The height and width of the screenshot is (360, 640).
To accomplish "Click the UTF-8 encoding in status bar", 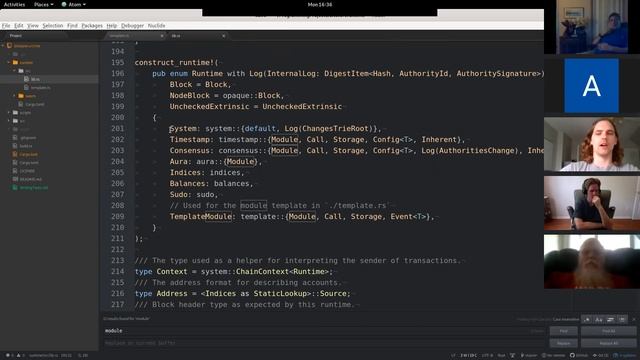I will click(487, 355).
